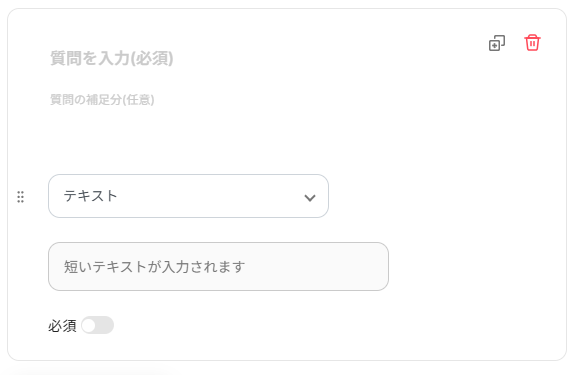Duplicate this question card
The height and width of the screenshot is (375, 577).
[497, 43]
